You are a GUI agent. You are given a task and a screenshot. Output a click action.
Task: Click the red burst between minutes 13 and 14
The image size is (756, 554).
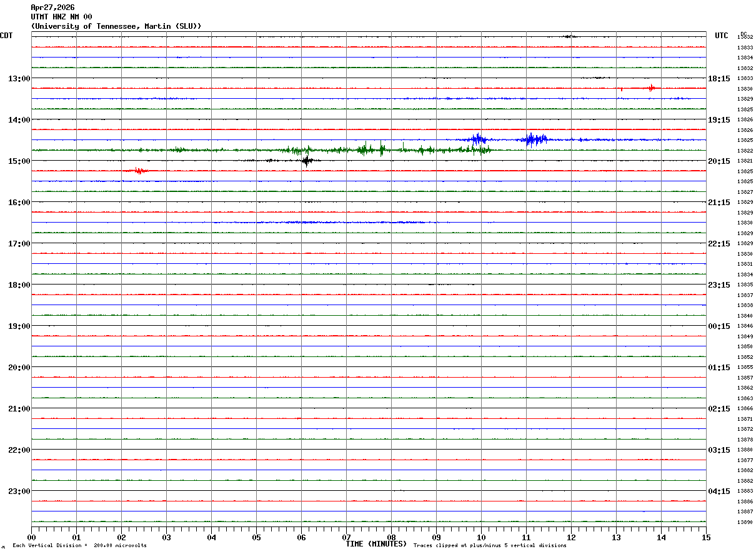tap(651, 88)
